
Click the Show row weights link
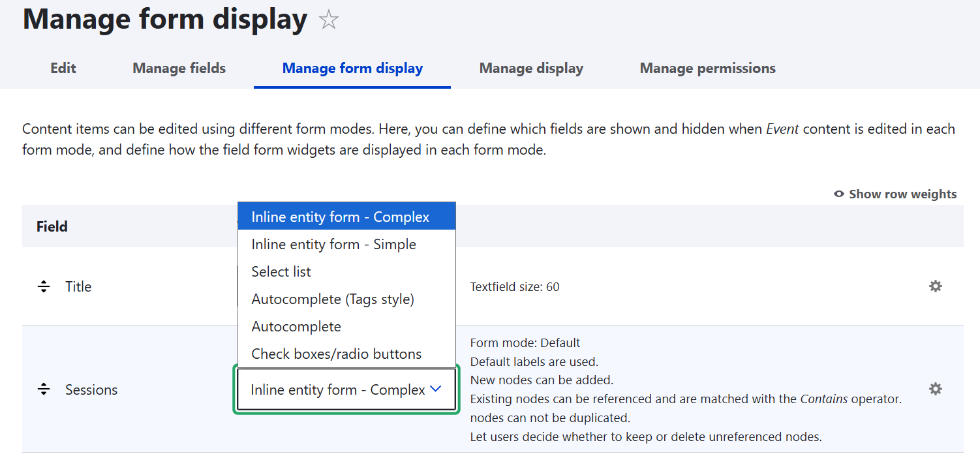[903, 194]
